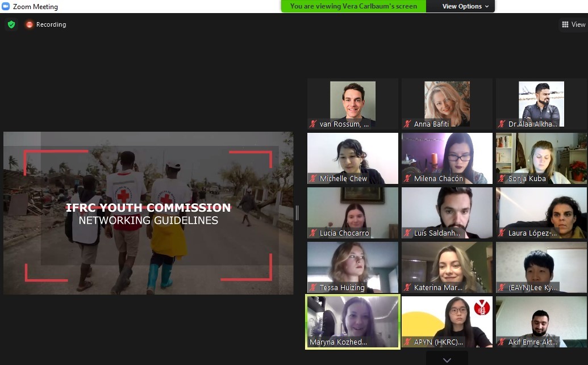
Task: Select Laura López's video tile
Action: click(541, 213)
